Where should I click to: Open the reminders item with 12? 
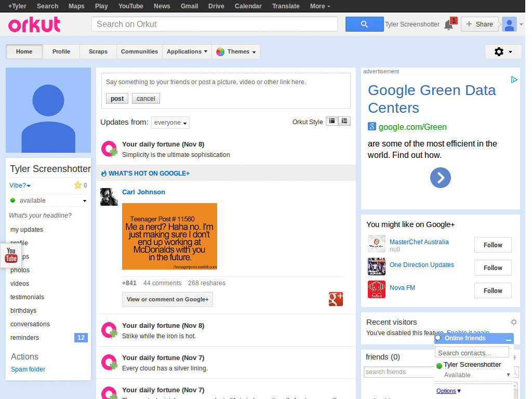(x=48, y=338)
